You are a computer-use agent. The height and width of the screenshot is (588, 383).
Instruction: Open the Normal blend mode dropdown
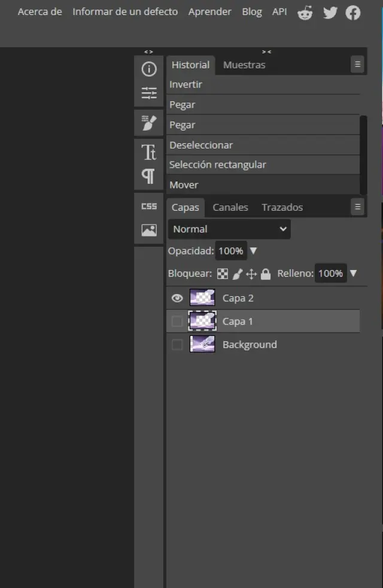tap(229, 229)
